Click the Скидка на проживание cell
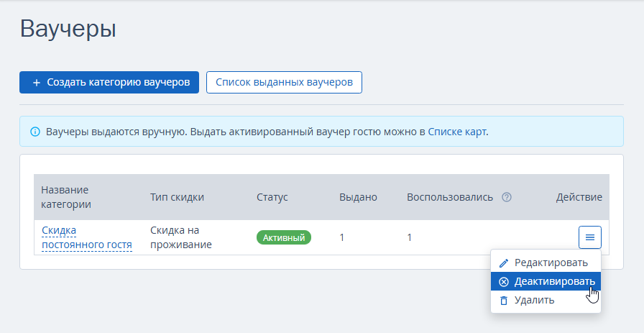644x333 pixels. (181, 237)
